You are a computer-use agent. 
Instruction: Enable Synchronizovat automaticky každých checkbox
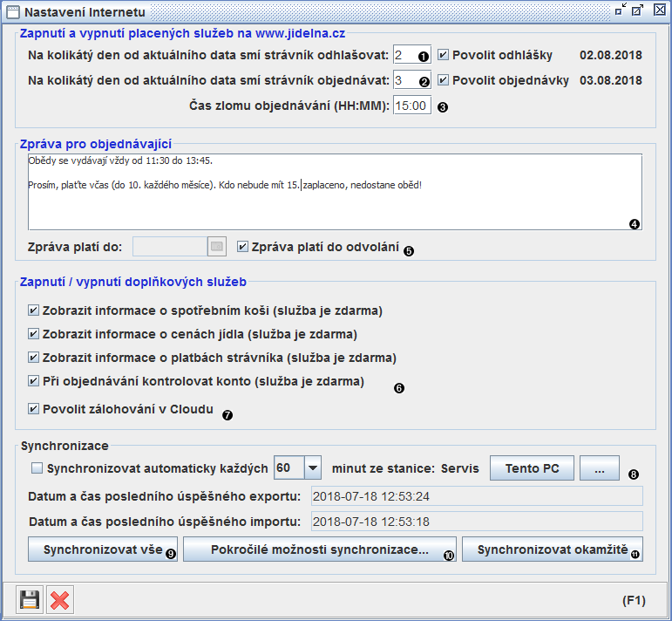[37, 468]
